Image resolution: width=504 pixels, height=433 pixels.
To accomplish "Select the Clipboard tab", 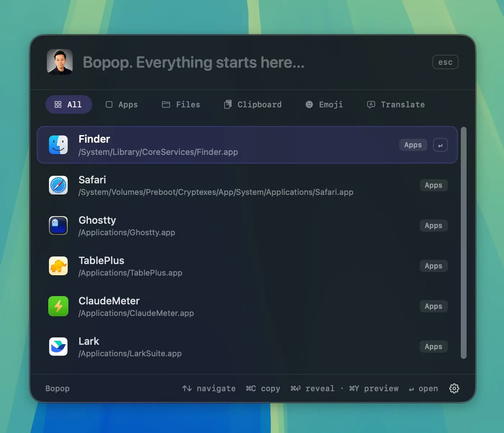I will pos(253,104).
